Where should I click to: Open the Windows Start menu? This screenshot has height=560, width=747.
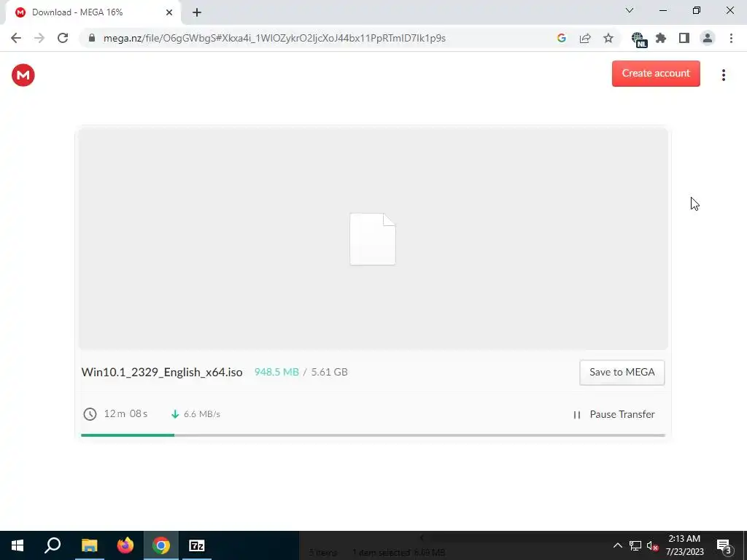click(x=18, y=545)
